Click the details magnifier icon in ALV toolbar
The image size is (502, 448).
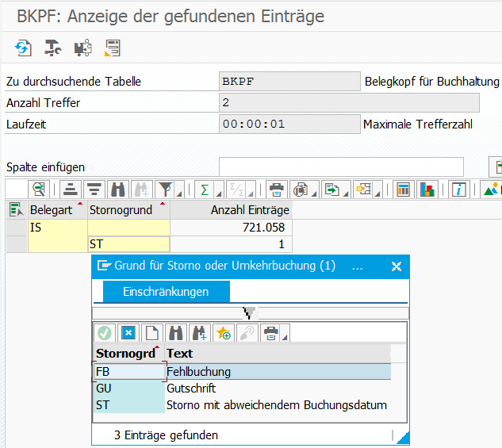(x=39, y=190)
